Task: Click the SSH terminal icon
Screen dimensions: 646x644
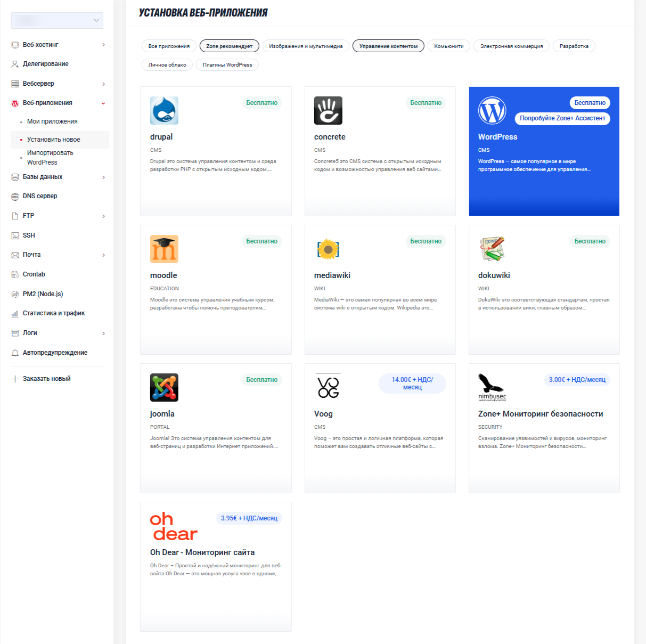Action: [15, 235]
